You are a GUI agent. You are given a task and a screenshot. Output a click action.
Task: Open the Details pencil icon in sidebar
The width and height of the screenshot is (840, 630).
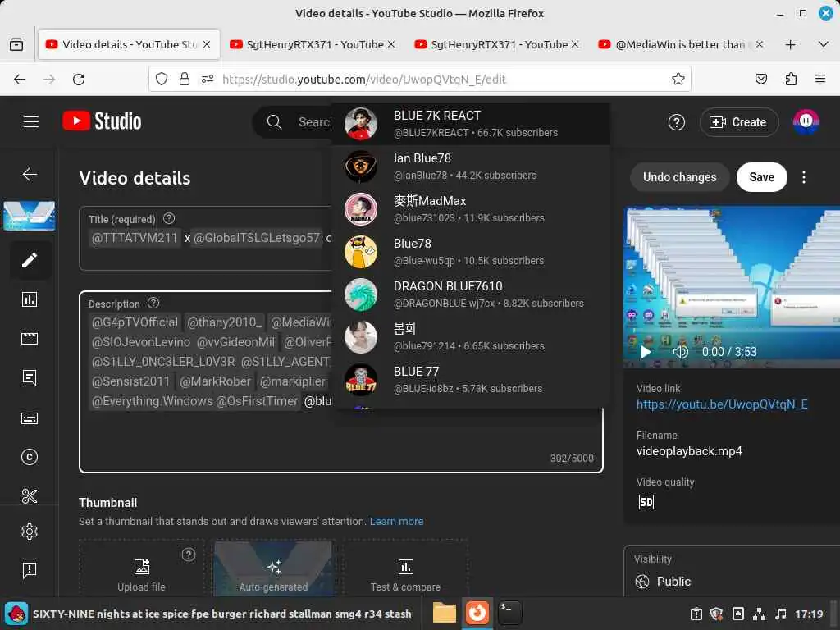[30, 260]
